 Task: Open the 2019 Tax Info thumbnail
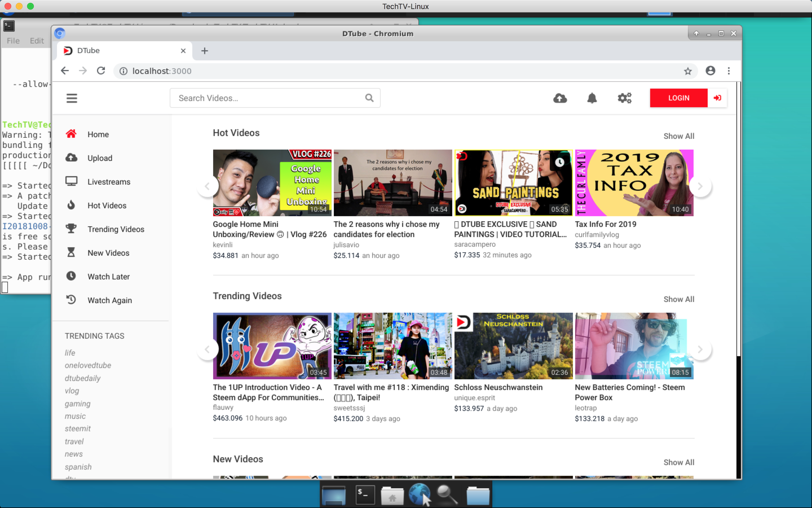point(634,183)
